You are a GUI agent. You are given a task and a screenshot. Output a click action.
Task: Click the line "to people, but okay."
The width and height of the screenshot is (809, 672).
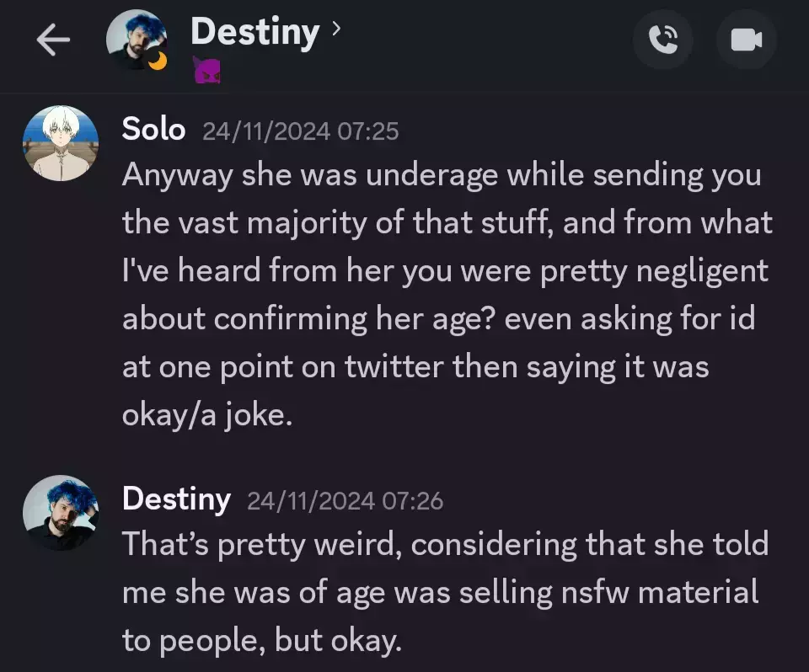coord(261,641)
